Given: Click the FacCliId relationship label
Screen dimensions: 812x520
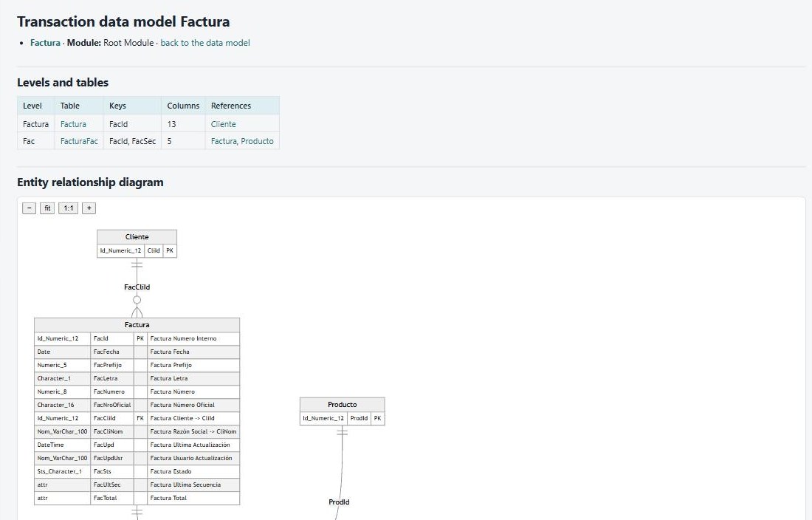Looking at the screenshot, I should (x=137, y=287).
